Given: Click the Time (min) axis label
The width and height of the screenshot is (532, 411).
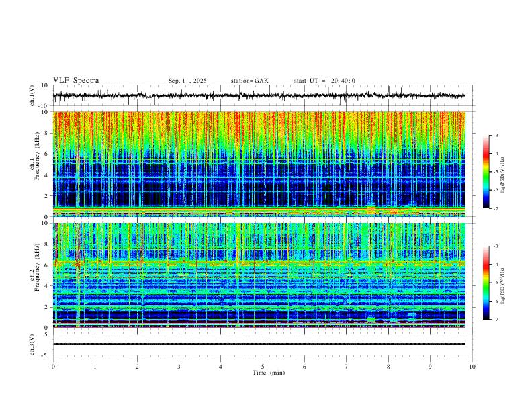Looking at the screenshot, I should 269,373.
